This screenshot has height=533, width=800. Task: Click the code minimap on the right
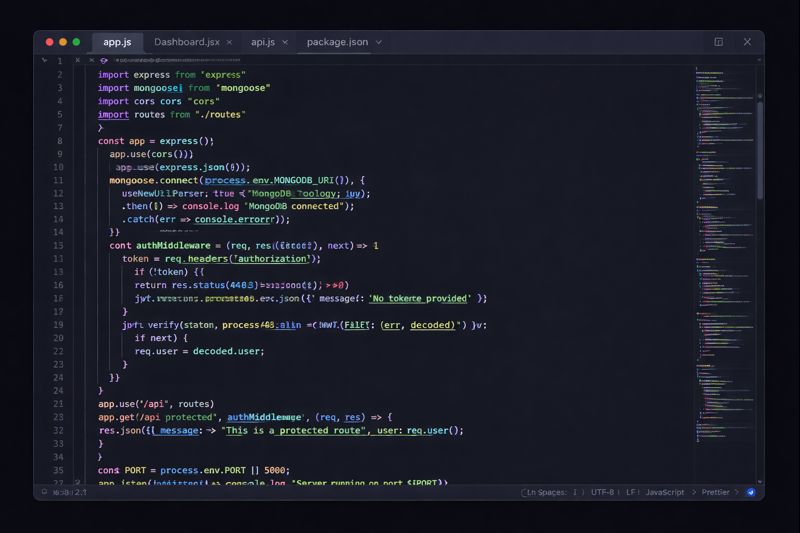(x=724, y=254)
